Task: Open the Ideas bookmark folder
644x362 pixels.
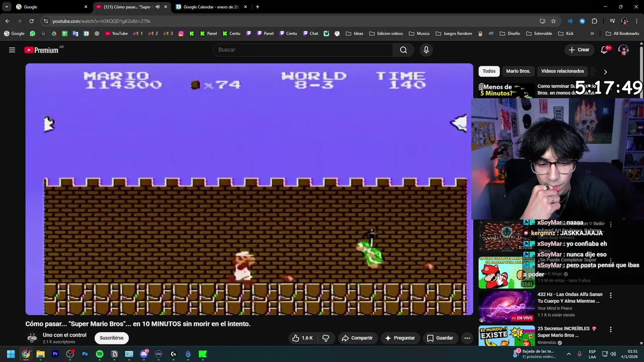Action: 355,34
